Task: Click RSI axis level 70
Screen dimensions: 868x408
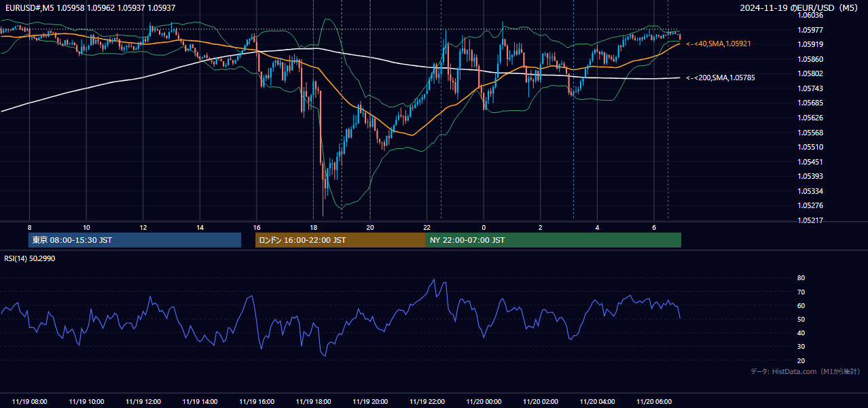Action: 801,292
